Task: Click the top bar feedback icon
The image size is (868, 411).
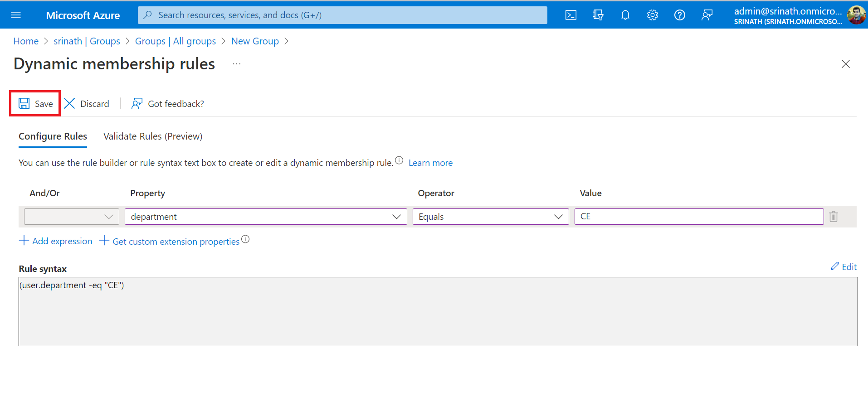Action: (x=707, y=15)
